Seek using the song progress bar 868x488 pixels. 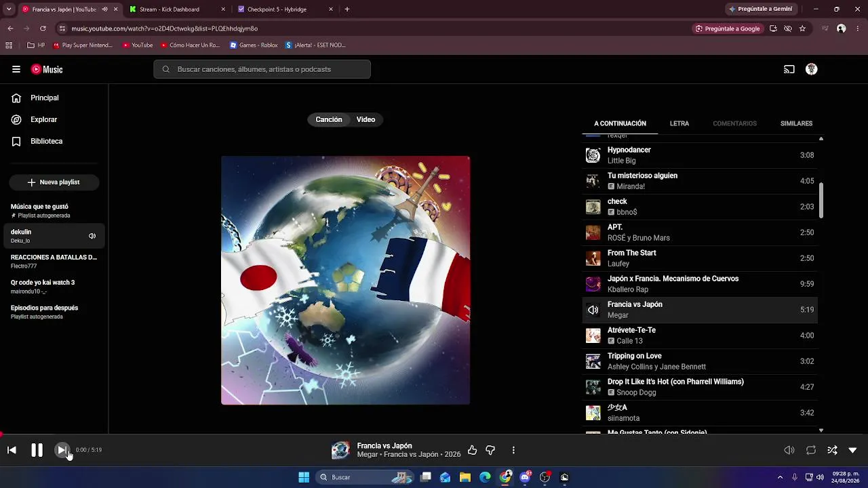(434, 434)
